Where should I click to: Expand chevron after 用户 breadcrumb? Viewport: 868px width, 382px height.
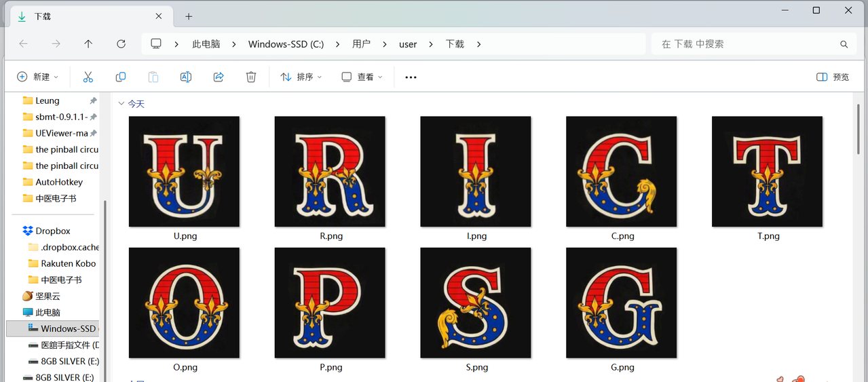coord(384,44)
